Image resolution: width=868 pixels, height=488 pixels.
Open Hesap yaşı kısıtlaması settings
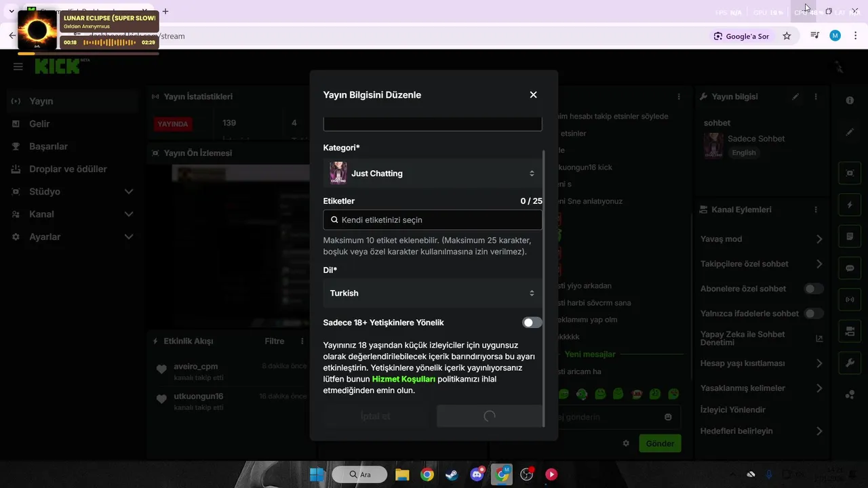tap(762, 363)
